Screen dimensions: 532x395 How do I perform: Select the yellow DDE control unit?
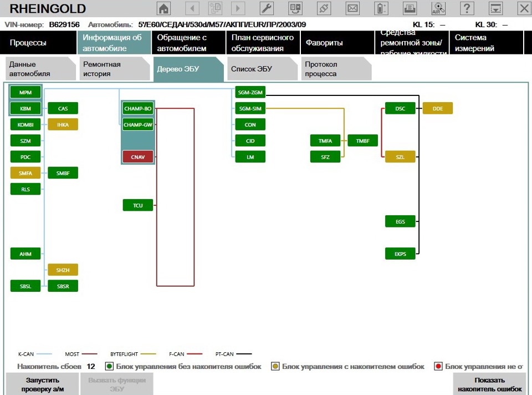(438, 108)
